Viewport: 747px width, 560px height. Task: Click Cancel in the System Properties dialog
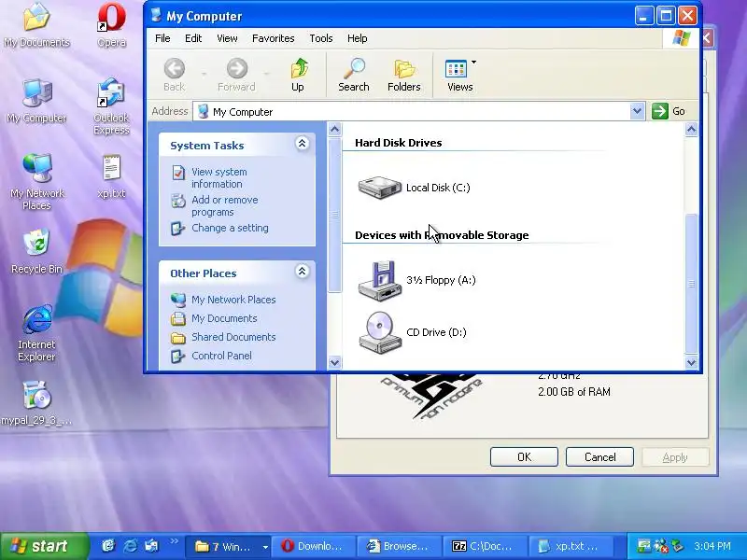(x=599, y=457)
